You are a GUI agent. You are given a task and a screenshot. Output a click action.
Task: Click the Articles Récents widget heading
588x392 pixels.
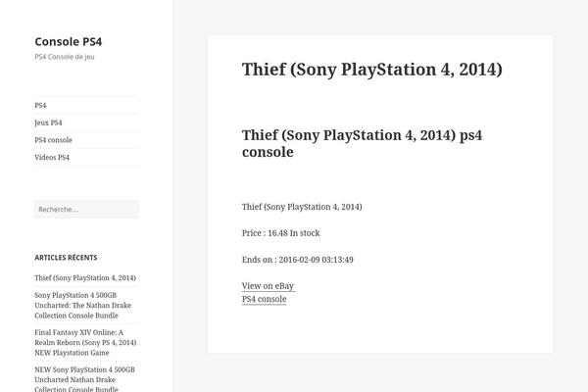(66, 258)
